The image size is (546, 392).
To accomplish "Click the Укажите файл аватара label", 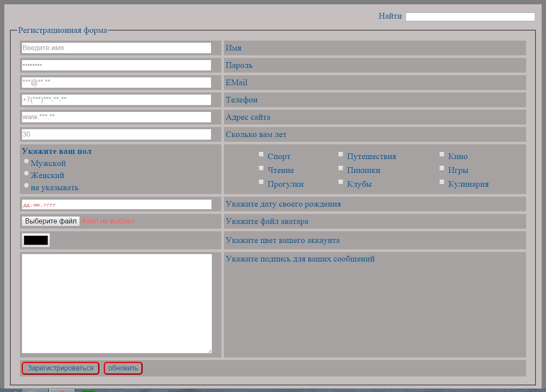I will tap(267, 221).
